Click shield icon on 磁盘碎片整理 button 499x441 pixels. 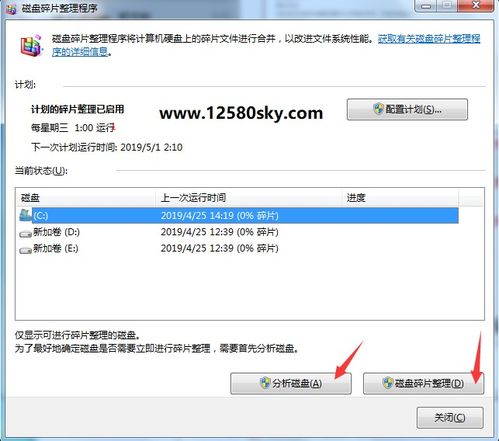(388, 383)
